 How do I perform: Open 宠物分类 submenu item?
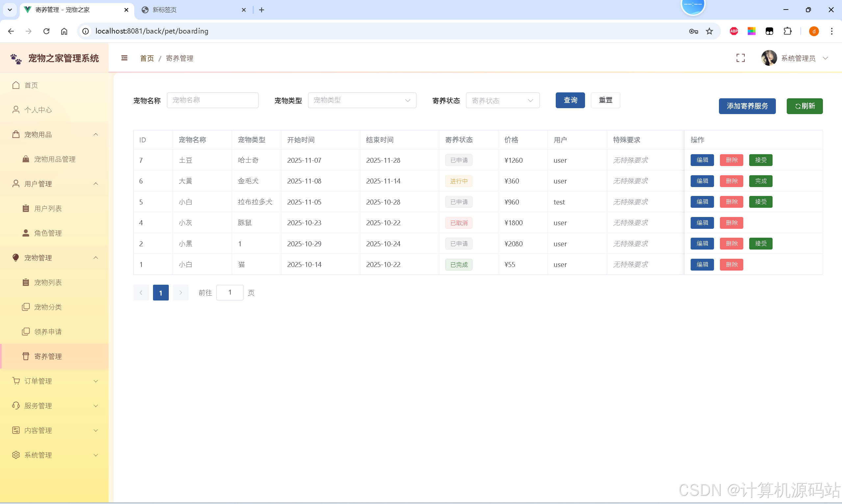point(54,307)
